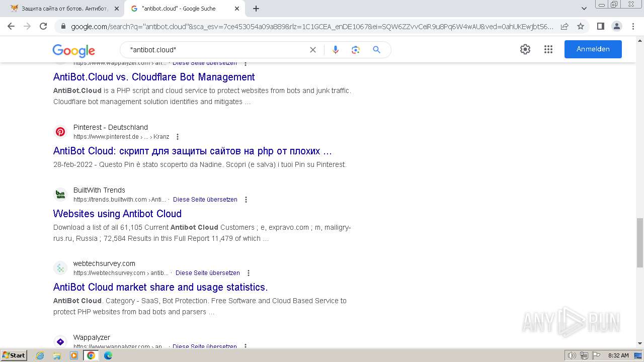Switch to the Защита сайта от ботов tab

coord(64,9)
